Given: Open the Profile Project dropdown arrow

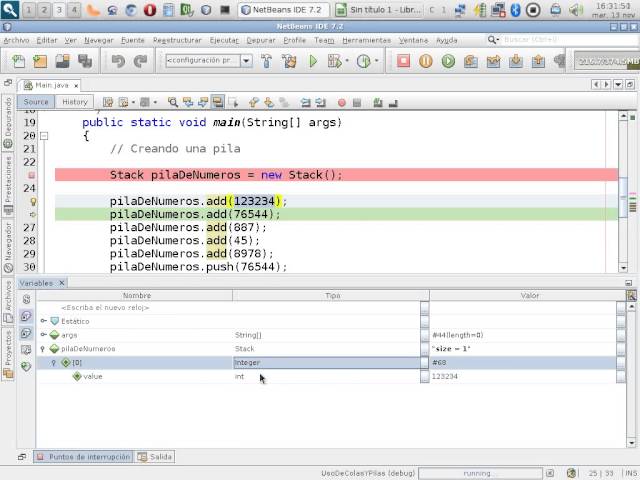Looking at the screenshot, I should point(376,61).
